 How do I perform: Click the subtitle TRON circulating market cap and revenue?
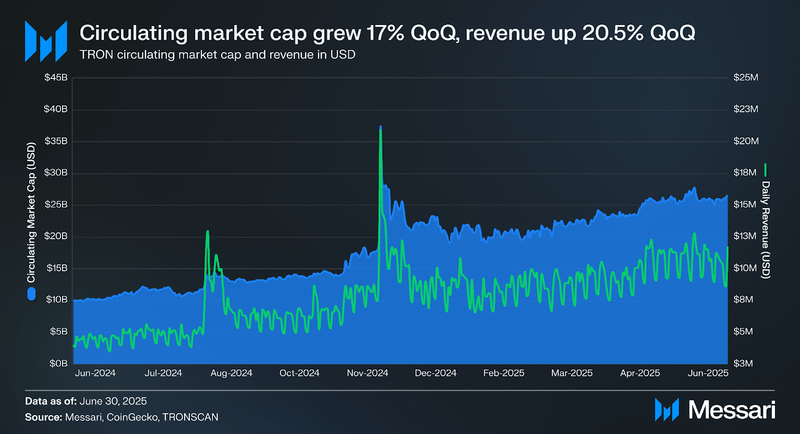[x=217, y=55]
